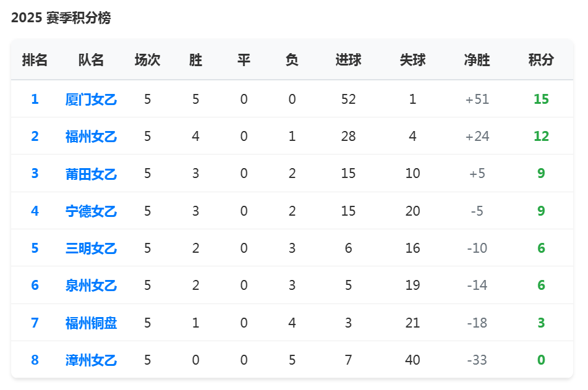
Task: Select the 泉州女乙 team link
Action: 90,286
